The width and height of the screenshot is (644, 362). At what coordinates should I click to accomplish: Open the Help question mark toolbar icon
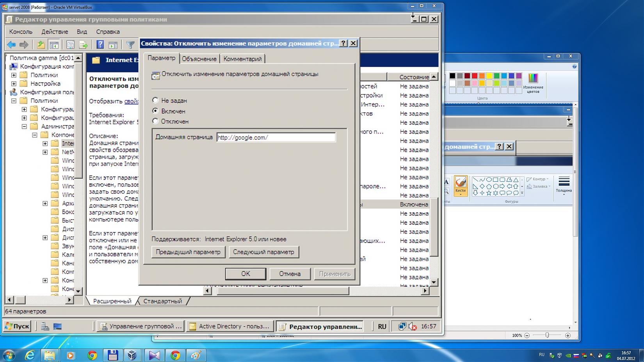[100, 45]
